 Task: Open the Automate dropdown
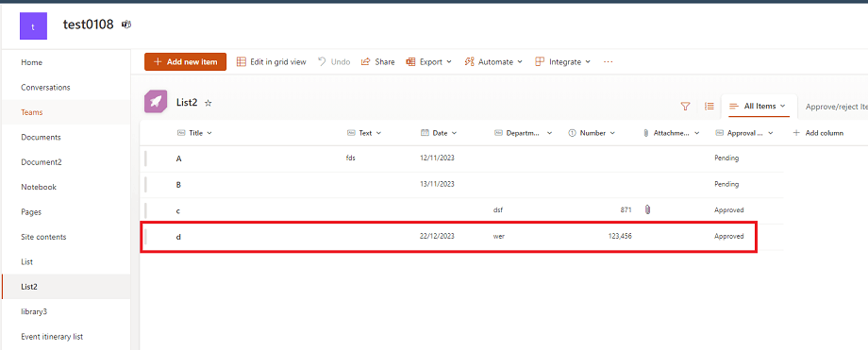493,62
